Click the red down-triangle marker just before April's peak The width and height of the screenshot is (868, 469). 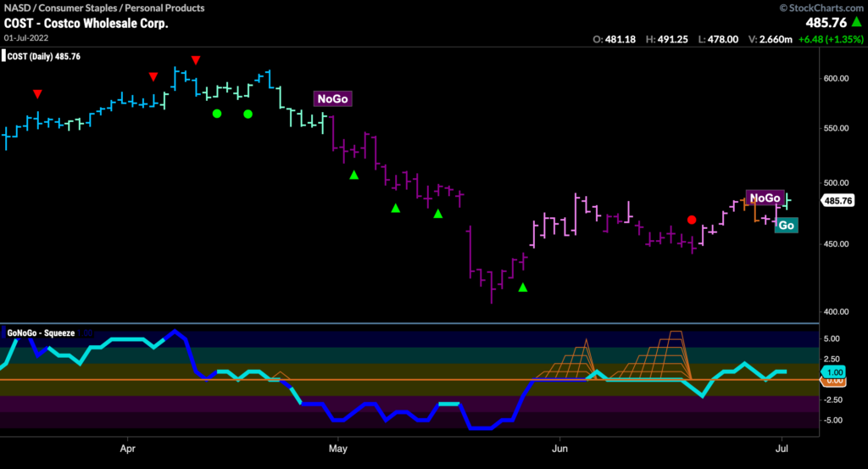point(153,77)
